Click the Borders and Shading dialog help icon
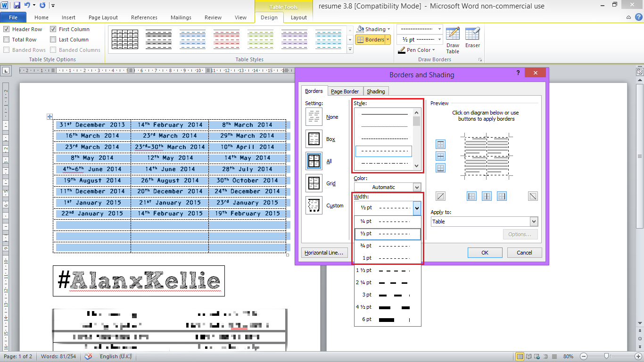Screen dimensions: 644x362 click(518, 73)
